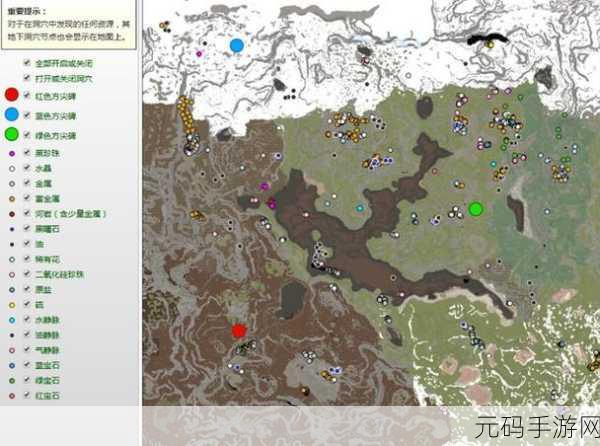Viewport: 600px width, 446px height.
Task: Click the blue circle icon beside 蓝色方尖碑
Action: (x=11, y=114)
